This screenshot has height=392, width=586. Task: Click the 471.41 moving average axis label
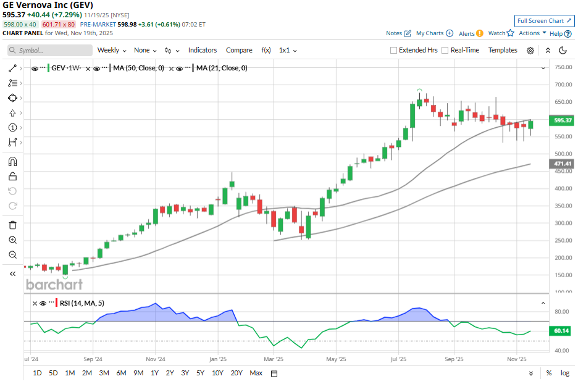562,164
